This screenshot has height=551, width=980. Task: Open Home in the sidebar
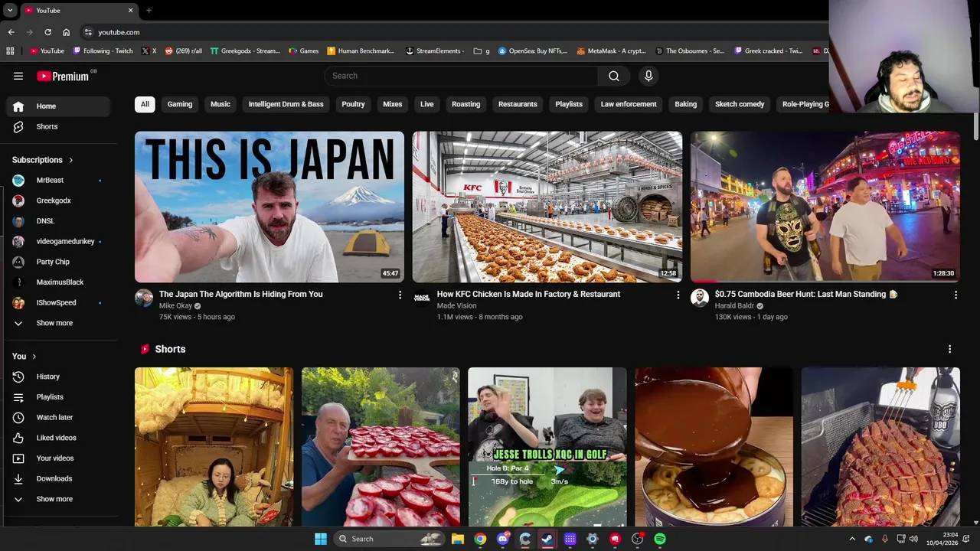(x=60, y=106)
